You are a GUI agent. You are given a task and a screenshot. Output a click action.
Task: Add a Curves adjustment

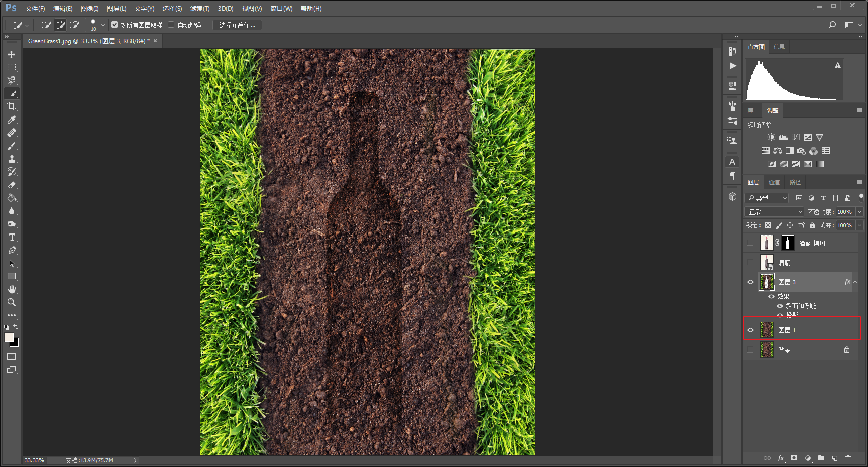(x=796, y=137)
